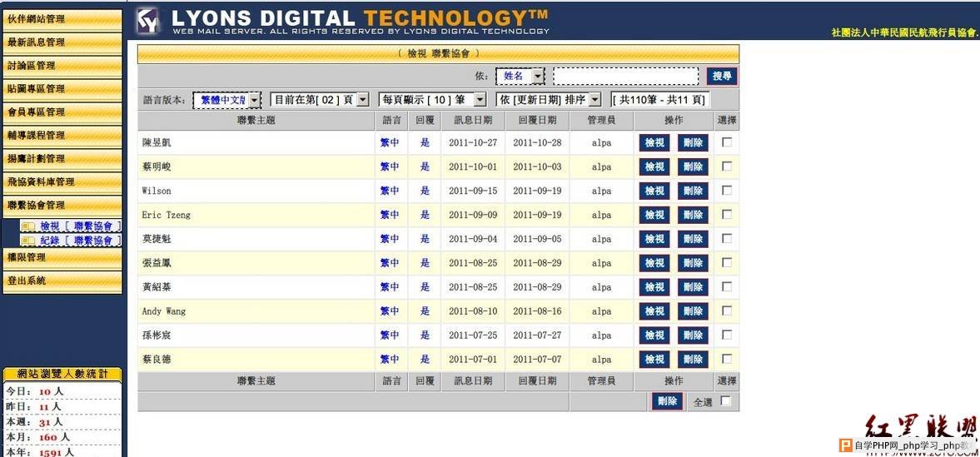Image resolution: width=980 pixels, height=457 pixels.
Task: Click top 訊息日期 column header
Action: point(473,120)
